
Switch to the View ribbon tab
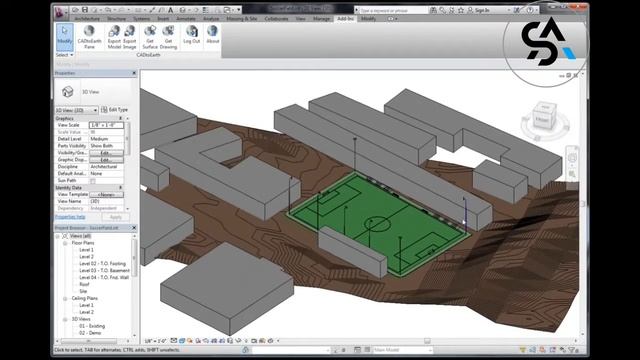(301, 19)
